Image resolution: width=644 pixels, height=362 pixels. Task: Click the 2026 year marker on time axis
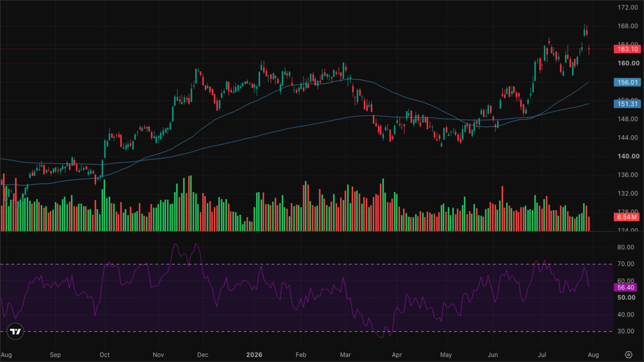point(254,355)
